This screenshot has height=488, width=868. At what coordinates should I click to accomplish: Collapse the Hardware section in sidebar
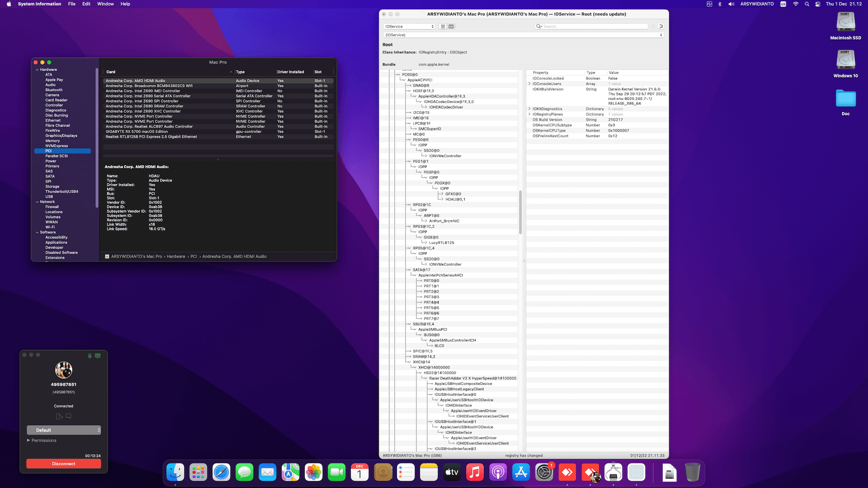click(37, 70)
